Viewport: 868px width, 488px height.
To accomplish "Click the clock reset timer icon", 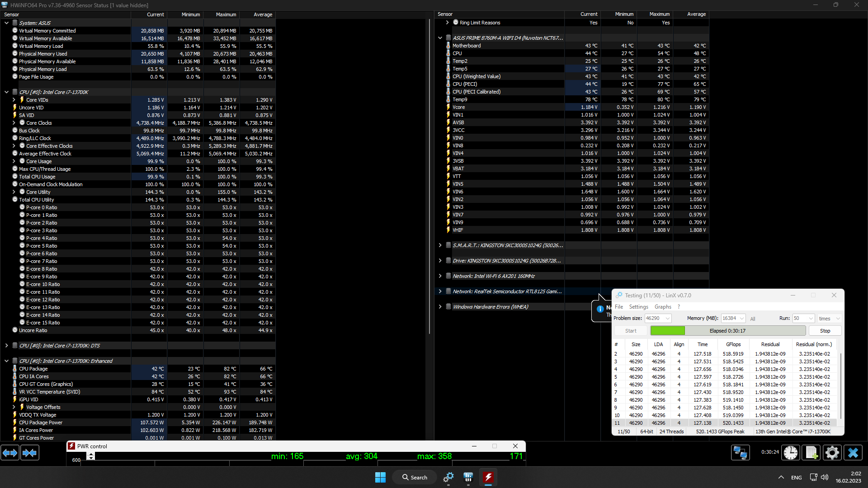I will [791, 453].
